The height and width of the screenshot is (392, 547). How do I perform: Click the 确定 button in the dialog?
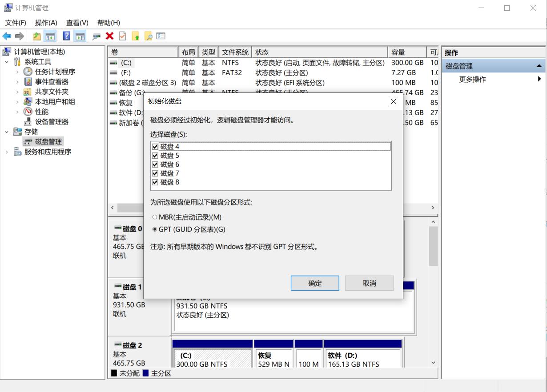point(314,283)
